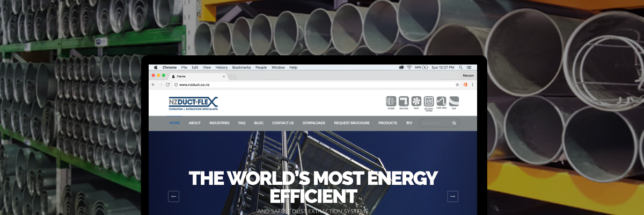
Task: Open the View menu
Action: (x=207, y=67)
